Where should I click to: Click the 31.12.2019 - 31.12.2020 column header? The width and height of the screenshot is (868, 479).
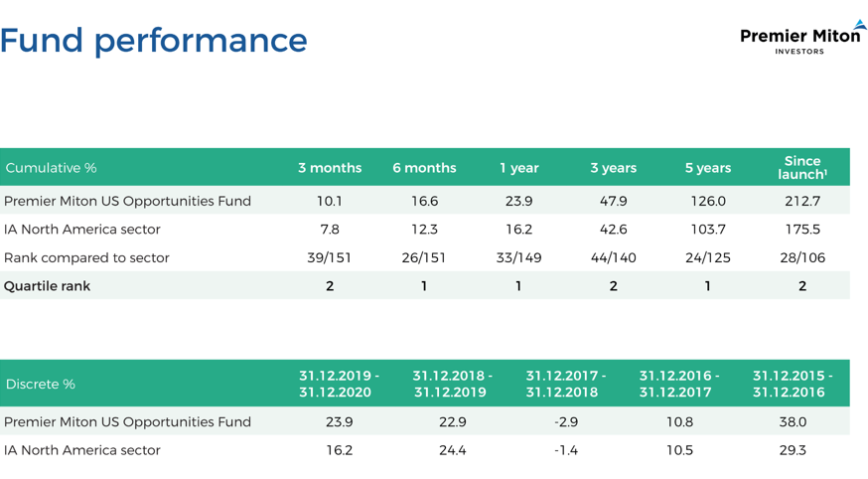tap(339, 384)
